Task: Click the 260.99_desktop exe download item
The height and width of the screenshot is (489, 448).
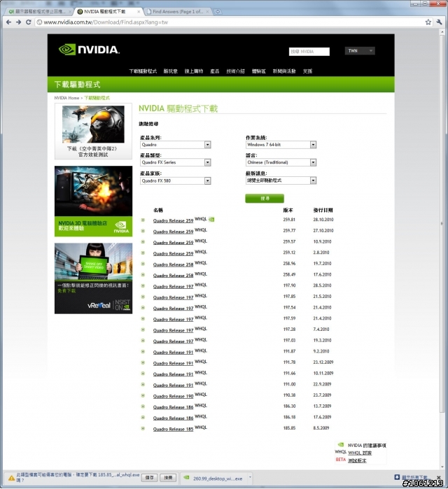Action: pyautogui.click(x=215, y=478)
